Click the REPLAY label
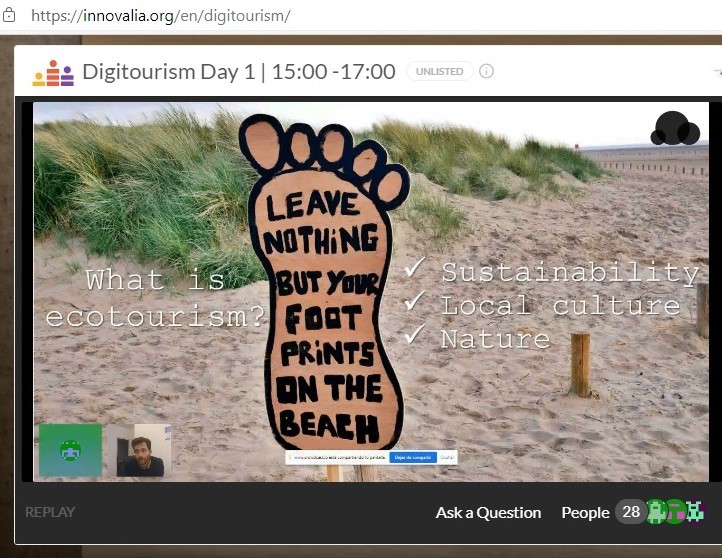 (x=50, y=512)
